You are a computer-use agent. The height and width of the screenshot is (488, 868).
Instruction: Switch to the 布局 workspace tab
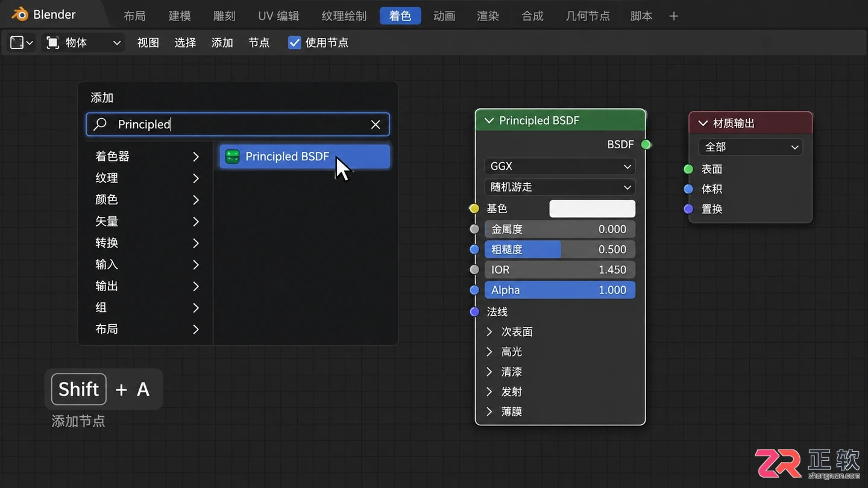[x=134, y=16]
